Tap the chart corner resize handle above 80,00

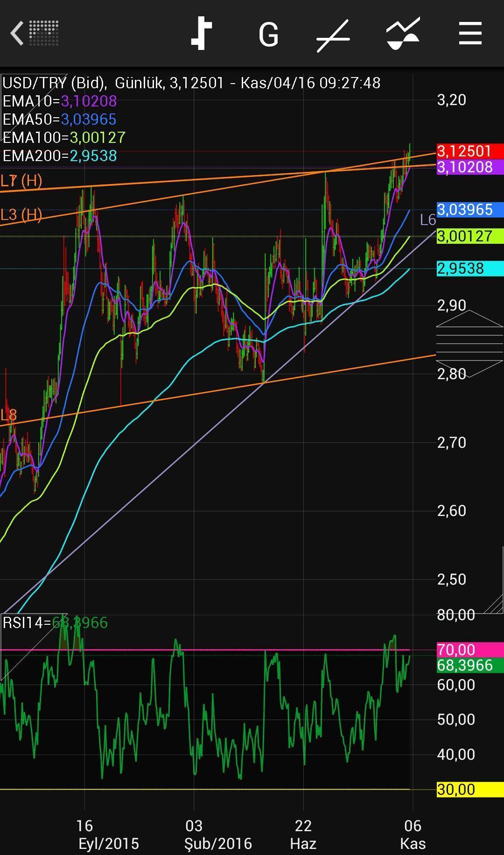[493, 603]
